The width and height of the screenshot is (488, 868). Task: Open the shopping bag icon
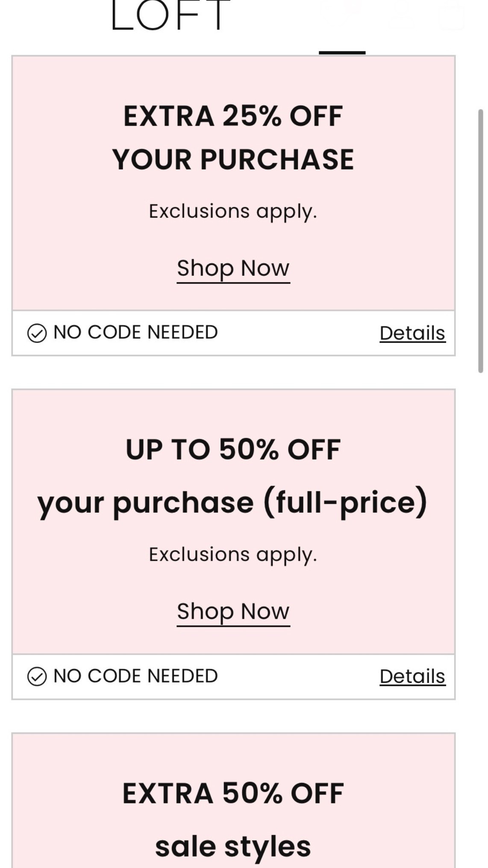click(x=452, y=15)
